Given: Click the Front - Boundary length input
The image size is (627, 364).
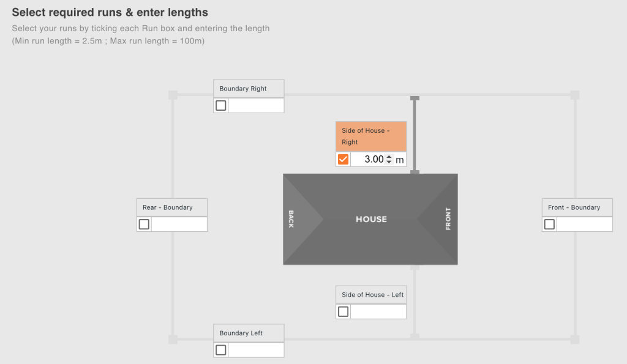Looking at the screenshot, I should click(x=584, y=224).
